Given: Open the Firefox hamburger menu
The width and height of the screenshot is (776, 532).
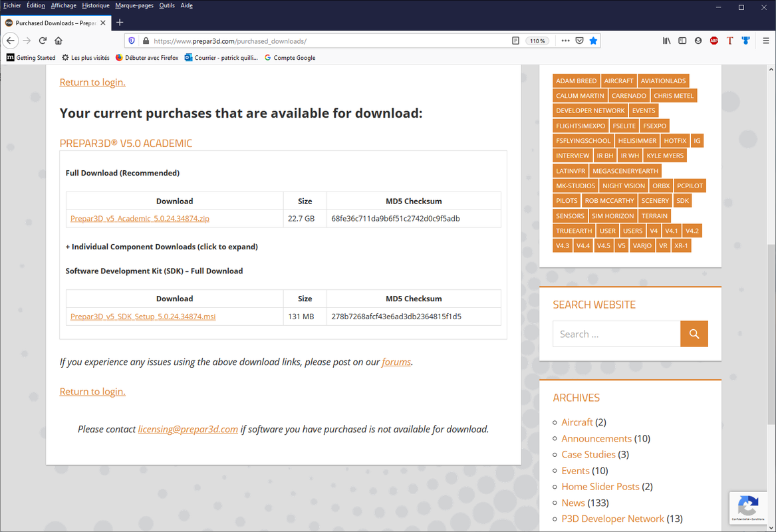Looking at the screenshot, I should click(x=765, y=41).
